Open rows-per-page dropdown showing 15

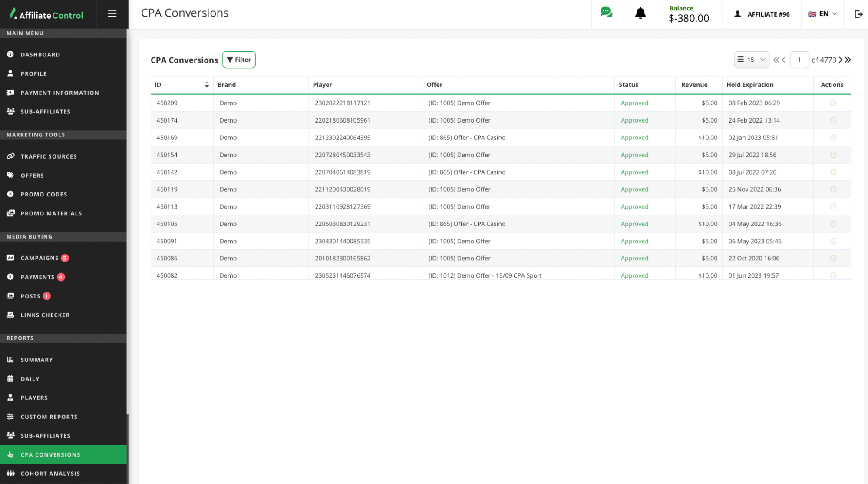click(751, 60)
